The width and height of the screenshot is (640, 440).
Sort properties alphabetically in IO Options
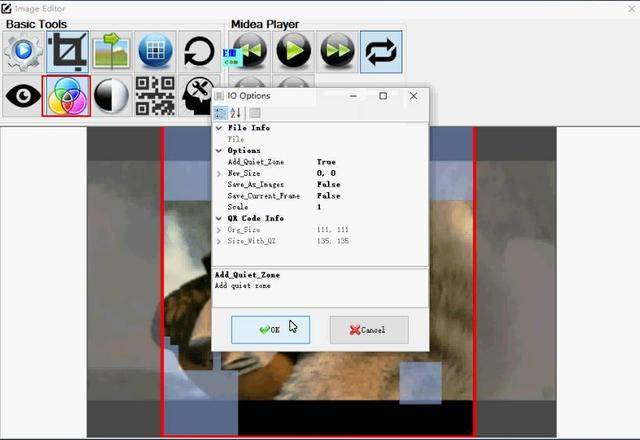coord(236,113)
